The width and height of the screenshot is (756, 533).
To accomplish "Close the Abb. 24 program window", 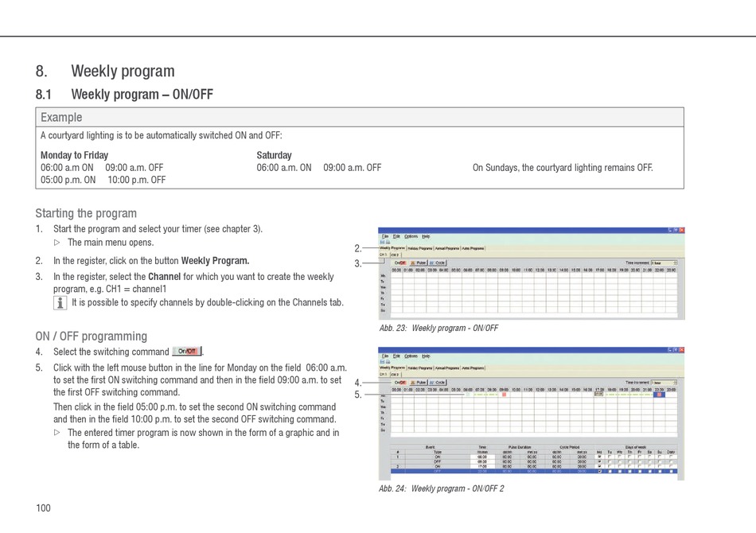I will [682, 350].
